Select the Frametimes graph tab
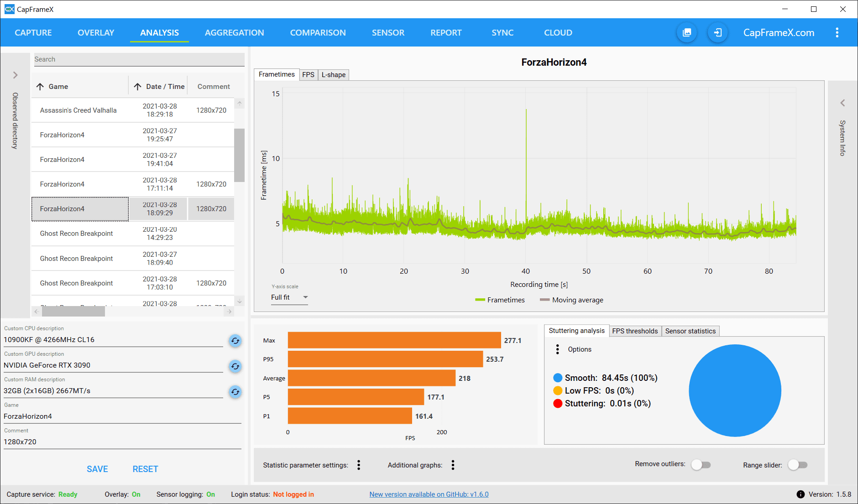The width and height of the screenshot is (858, 504). [277, 74]
